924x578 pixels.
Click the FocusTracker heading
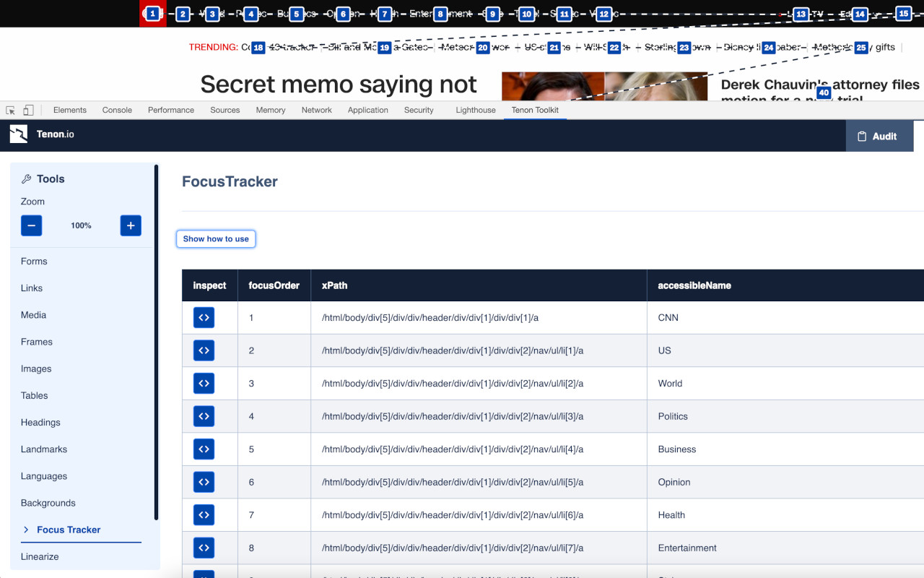click(230, 181)
